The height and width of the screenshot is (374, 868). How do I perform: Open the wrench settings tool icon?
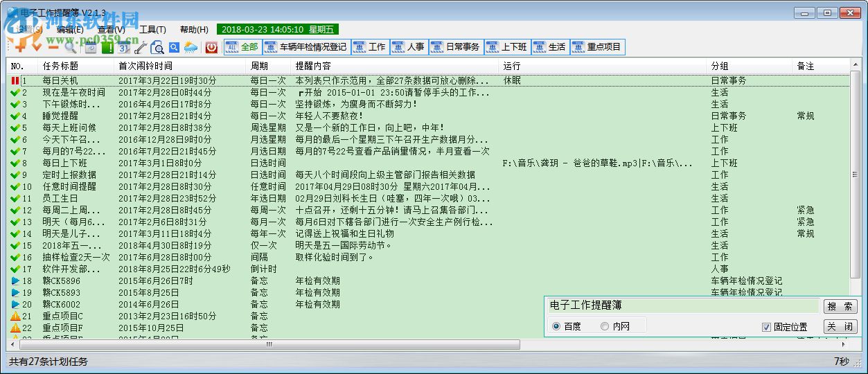[140, 48]
